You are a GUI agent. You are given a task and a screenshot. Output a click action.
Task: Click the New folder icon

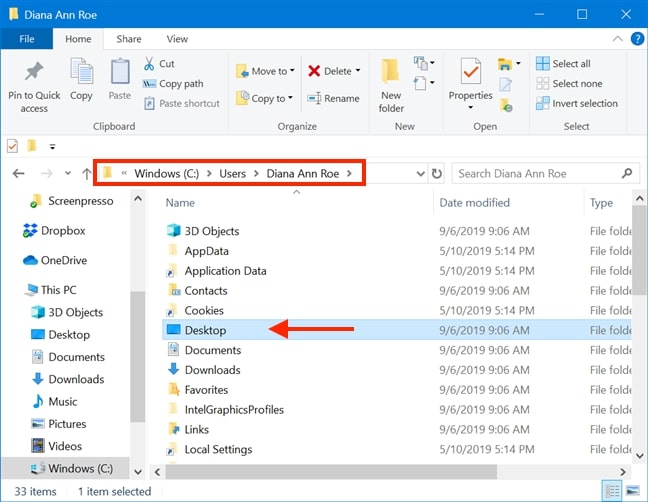[390, 71]
